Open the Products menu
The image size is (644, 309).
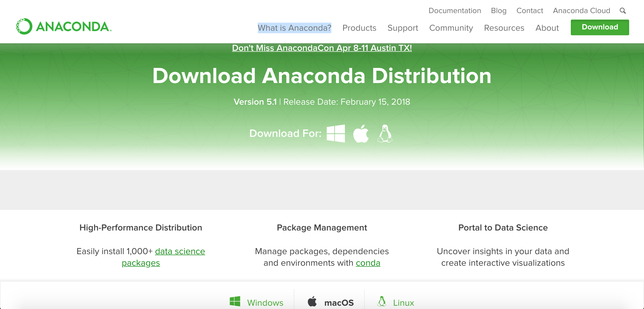(x=359, y=28)
